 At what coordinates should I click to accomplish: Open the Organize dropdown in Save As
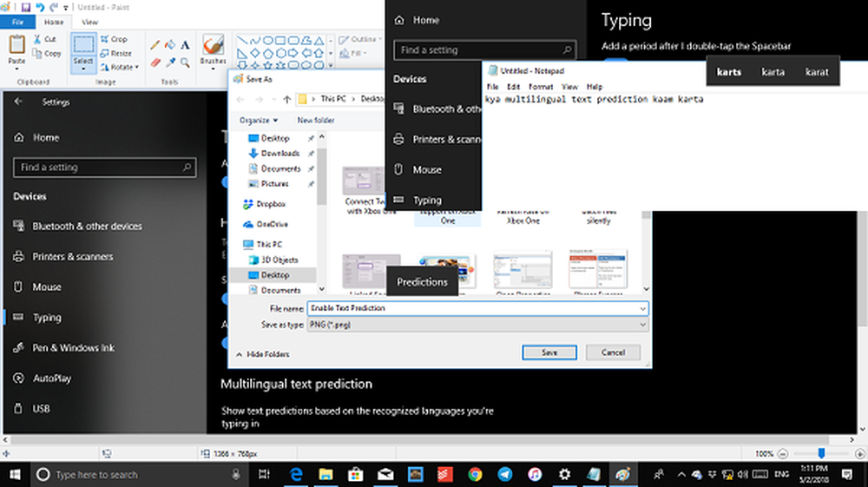tap(259, 120)
